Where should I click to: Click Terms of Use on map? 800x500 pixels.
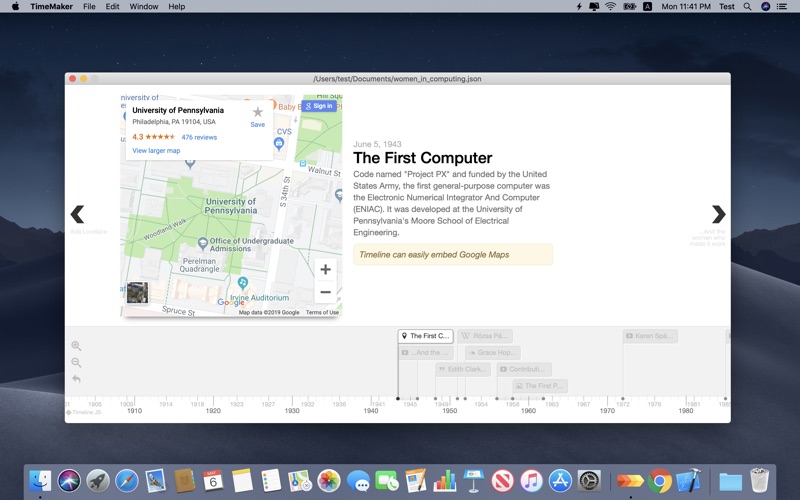pyautogui.click(x=322, y=312)
